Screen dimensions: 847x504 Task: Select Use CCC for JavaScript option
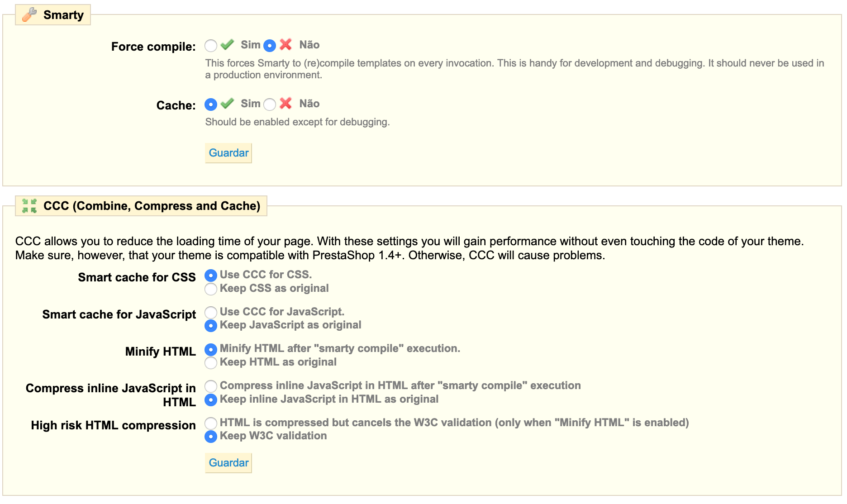click(x=211, y=312)
